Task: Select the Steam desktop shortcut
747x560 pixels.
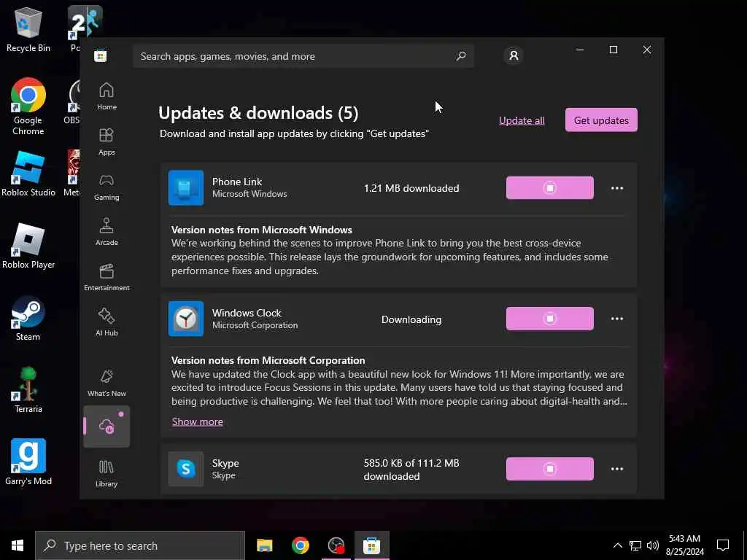Action: (x=28, y=319)
